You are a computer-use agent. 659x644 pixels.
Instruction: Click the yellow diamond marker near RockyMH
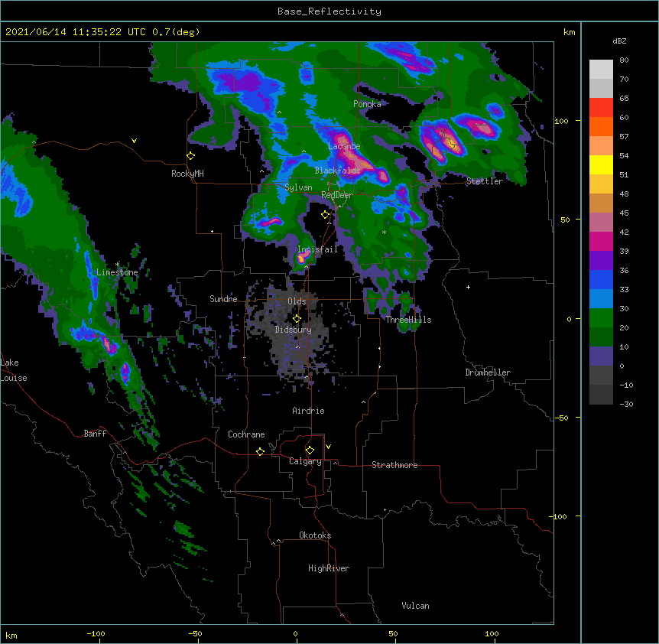click(191, 156)
